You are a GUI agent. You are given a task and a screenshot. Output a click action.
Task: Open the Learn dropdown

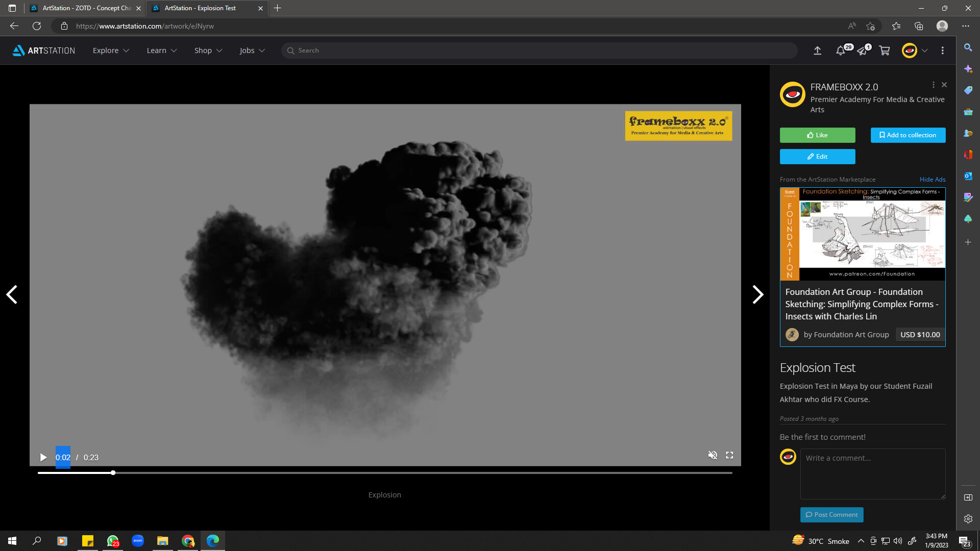(x=161, y=51)
